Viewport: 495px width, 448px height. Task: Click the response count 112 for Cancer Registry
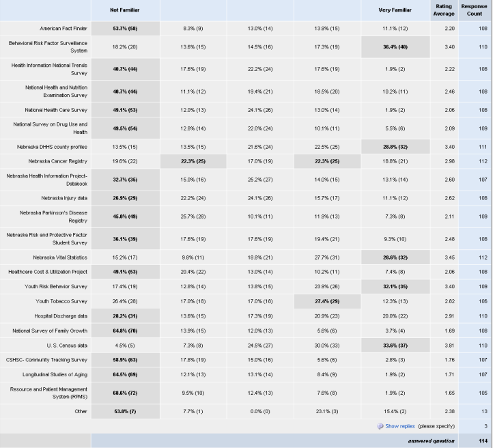(483, 161)
